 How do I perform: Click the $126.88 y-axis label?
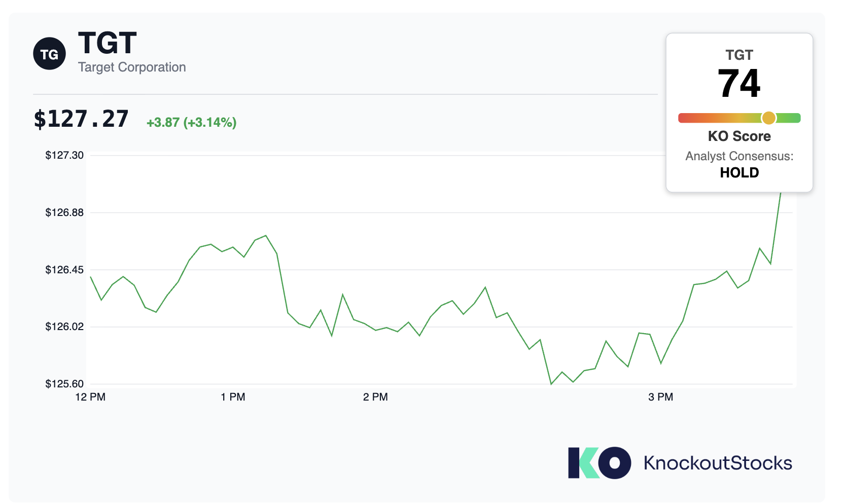click(x=64, y=212)
